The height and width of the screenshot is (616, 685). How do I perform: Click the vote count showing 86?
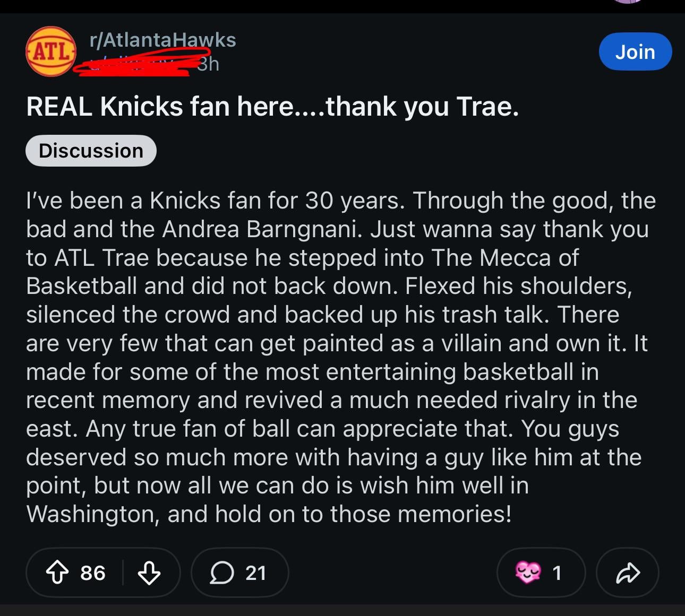coord(93,573)
